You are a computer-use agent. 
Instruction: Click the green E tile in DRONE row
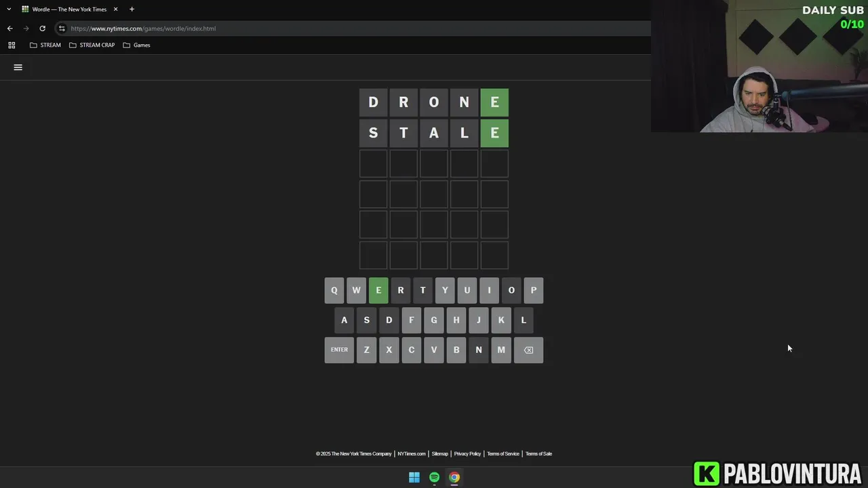pyautogui.click(x=494, y=102)
